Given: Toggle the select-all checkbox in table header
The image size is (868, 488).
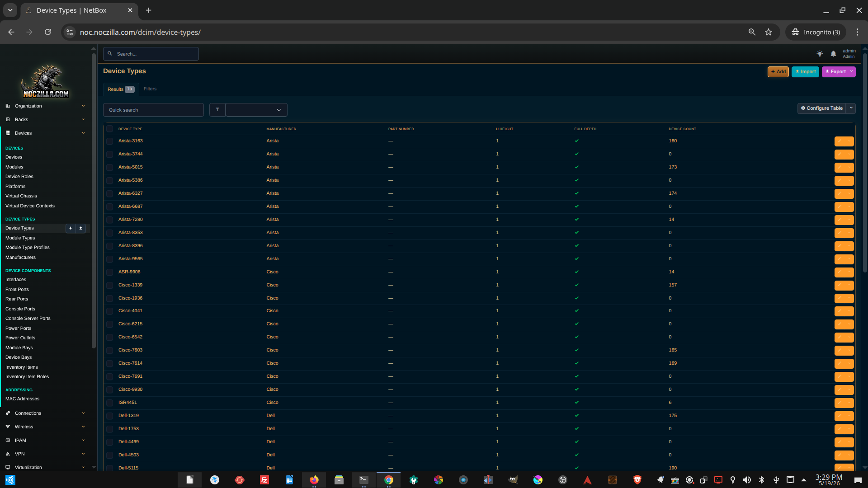Looking at the screenshot, I should tap(110, 129).
